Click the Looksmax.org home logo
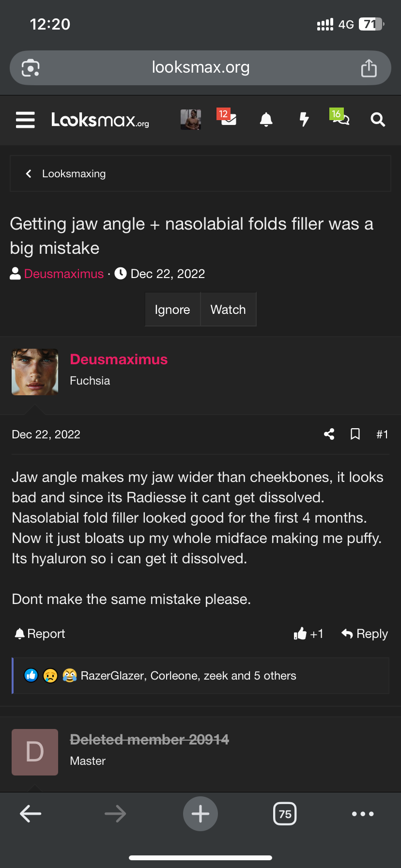Image resolution: width=401 pixels, height=868 pixels. click(100, 120)
